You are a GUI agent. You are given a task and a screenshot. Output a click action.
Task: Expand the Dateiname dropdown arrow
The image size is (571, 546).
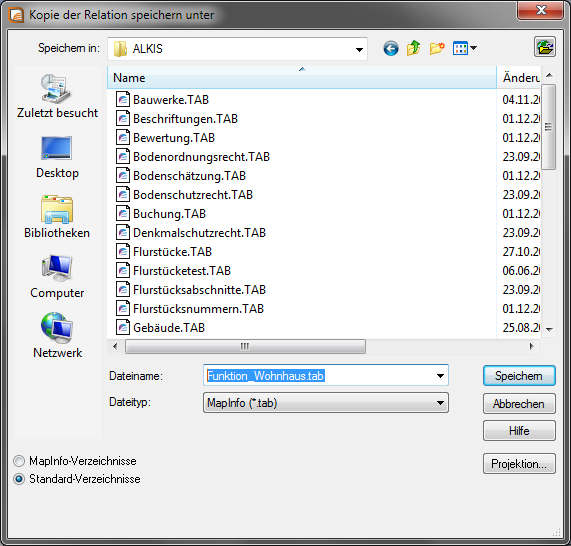click(x=440, y=376)
